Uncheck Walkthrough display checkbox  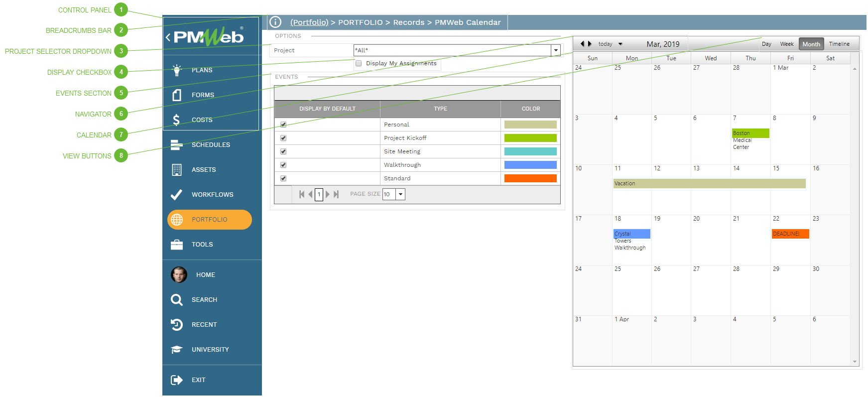tap(283, 165)
